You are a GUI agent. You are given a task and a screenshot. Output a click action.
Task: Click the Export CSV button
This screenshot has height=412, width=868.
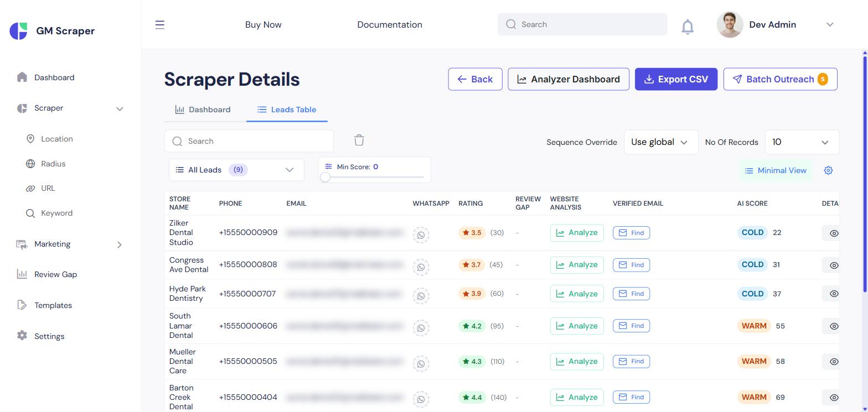tap(676, 79)
